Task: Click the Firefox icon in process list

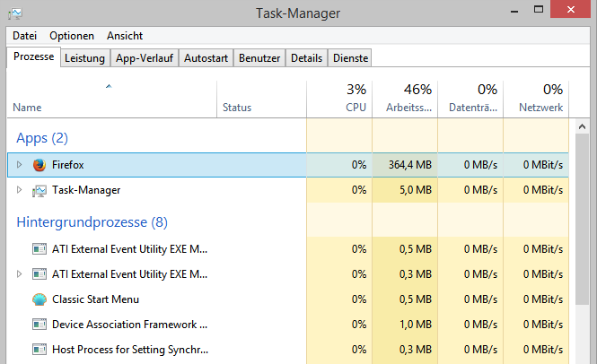Action: 39,165
